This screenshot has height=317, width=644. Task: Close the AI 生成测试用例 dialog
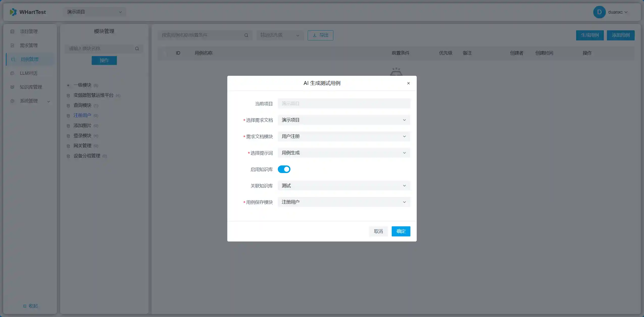coord(408,83)
